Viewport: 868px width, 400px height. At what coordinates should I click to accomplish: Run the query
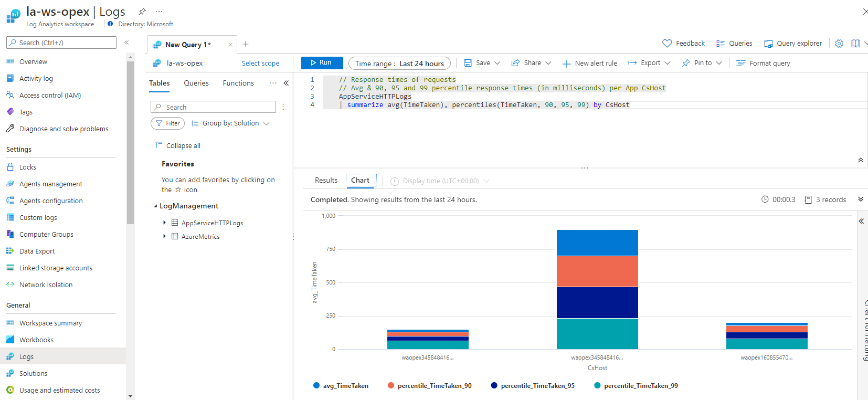pos(322,62)
